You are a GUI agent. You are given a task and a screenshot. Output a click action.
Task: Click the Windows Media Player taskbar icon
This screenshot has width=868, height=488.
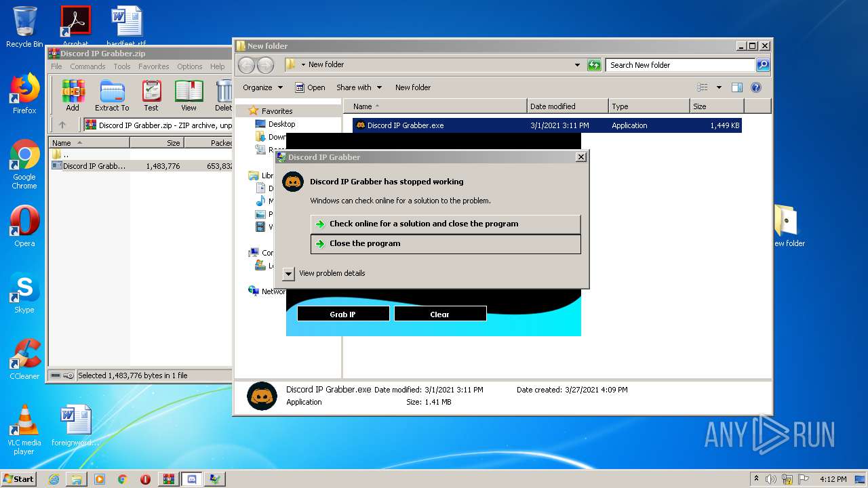tap(100, 479)
